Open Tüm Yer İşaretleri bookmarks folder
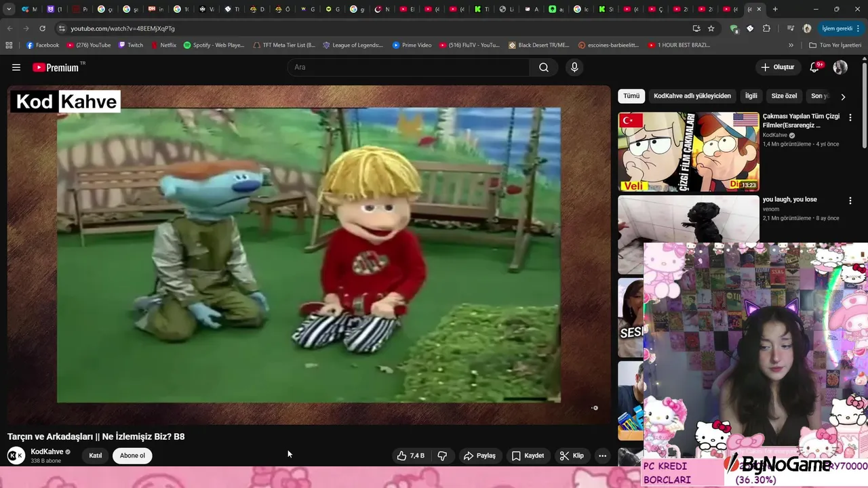Image resolution: width=868 pixels, height=488 pixels. tap(835, 45)
